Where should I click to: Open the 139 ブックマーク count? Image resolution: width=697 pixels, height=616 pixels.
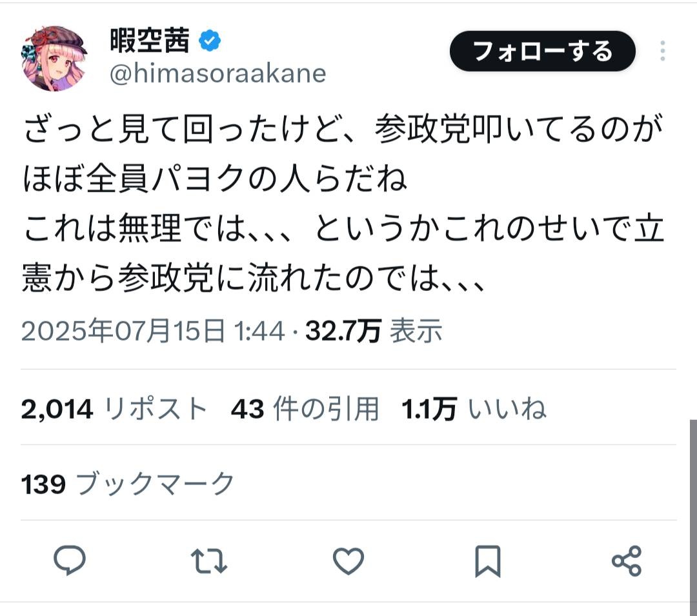(127, 484)
